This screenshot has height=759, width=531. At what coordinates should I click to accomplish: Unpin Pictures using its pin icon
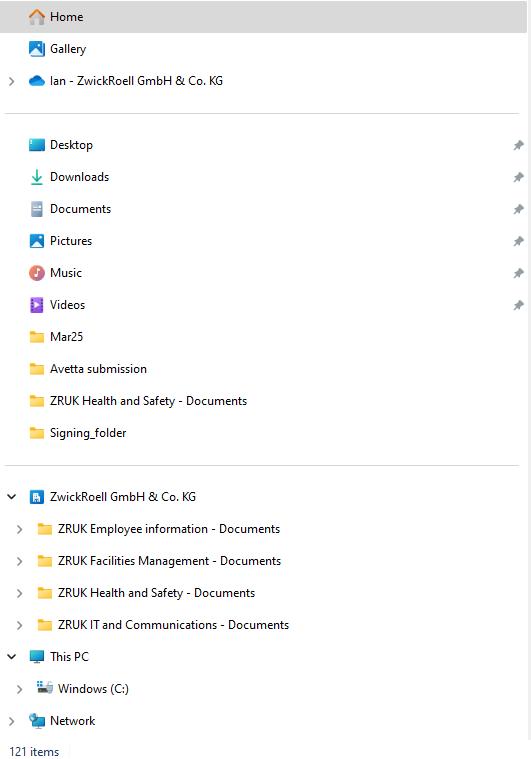pyautogui.click(x=518, y=241)
